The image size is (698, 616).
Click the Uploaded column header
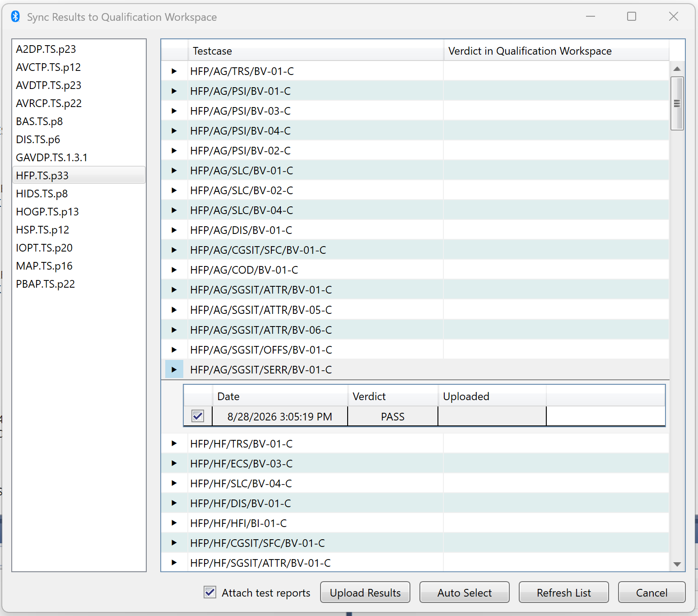492,396
